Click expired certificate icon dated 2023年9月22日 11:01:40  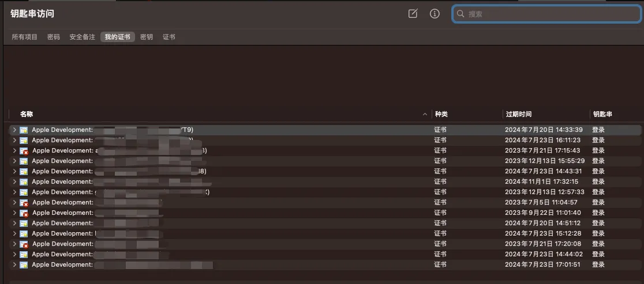pos(24,213)
